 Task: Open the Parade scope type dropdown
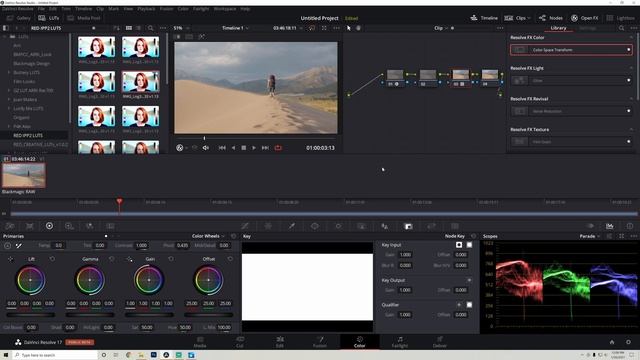click(590, 236)
